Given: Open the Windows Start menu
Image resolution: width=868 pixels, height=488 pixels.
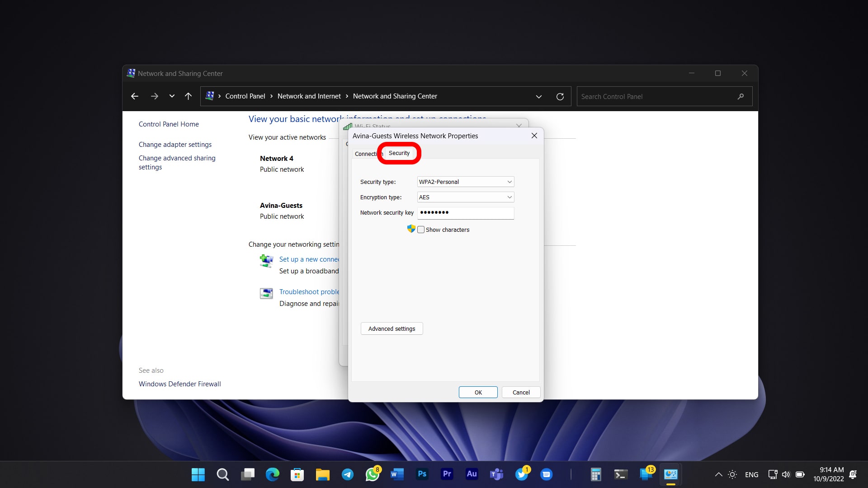Looking at the screenshot, I should coord(198,474).
